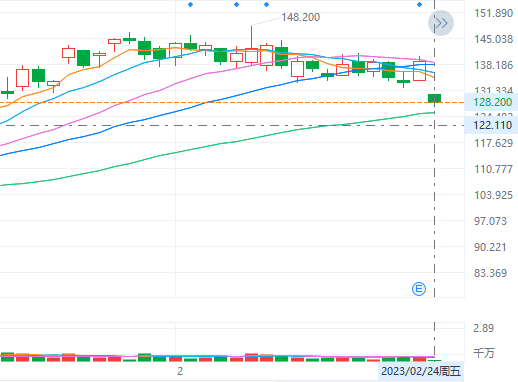Click the 2.89 volume axis label
This screenshot has width=518, height=382.
484,328
